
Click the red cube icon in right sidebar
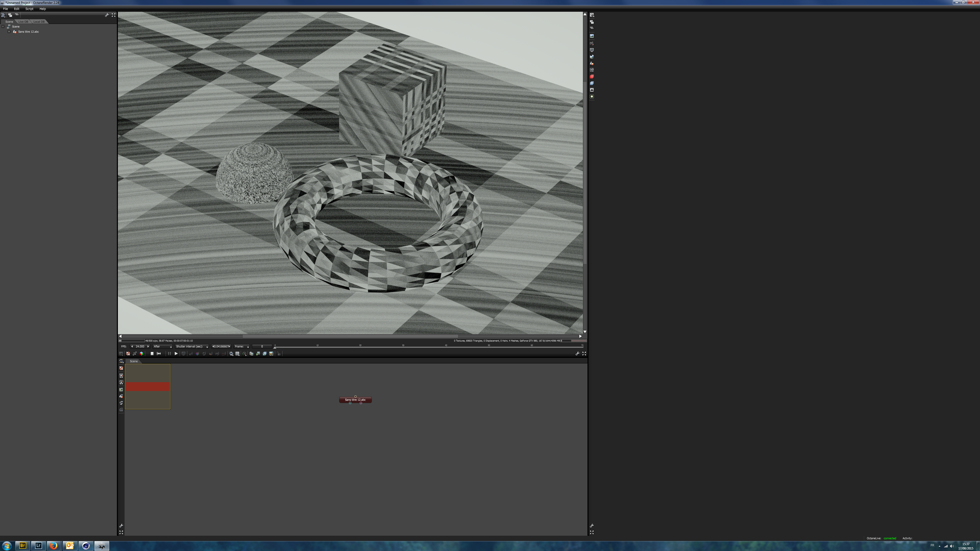[592, 77]
